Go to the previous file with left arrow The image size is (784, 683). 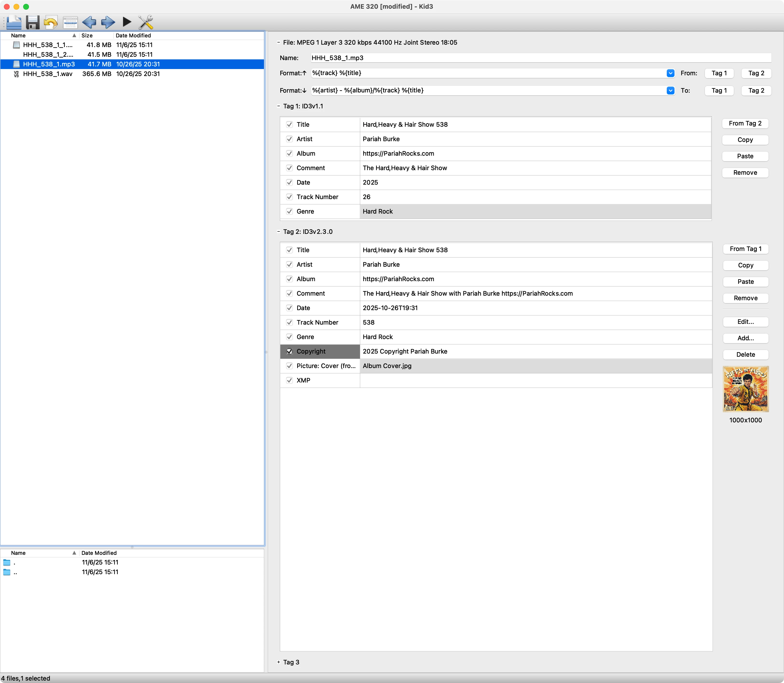[x=89, y=22]
